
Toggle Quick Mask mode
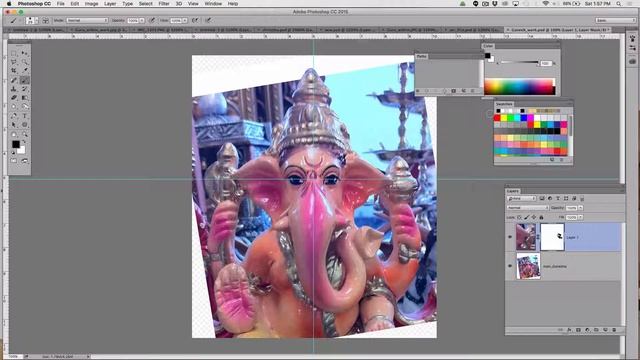coord(14,161)
